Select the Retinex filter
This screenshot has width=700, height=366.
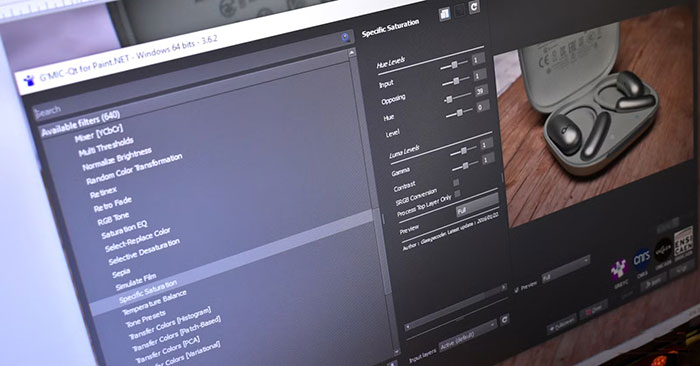(104, 193)
